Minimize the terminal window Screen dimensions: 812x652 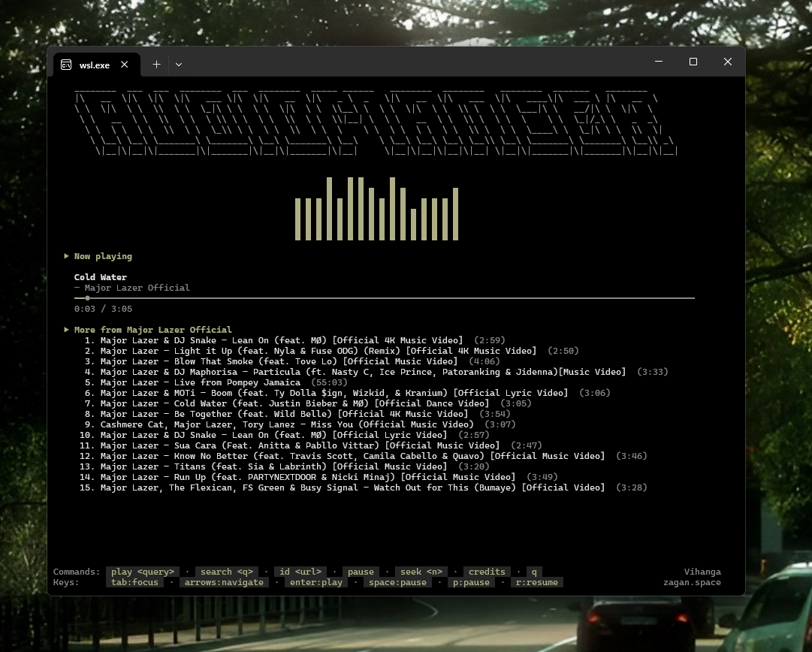[x=659, y=62]
